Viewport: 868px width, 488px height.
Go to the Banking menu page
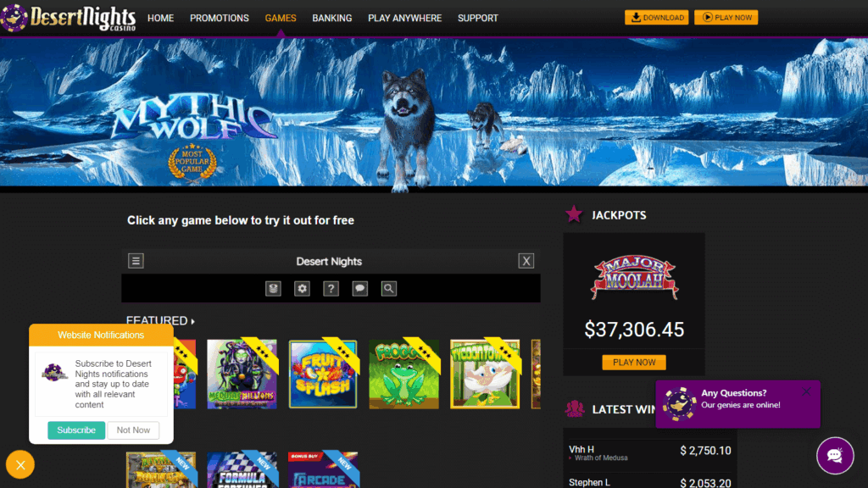(331, 18)
